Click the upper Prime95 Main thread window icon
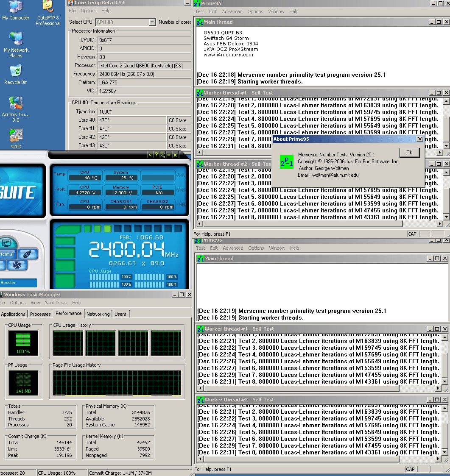Image resolution: width=450 pixels, height=476 pixels. tap(200, 22)
